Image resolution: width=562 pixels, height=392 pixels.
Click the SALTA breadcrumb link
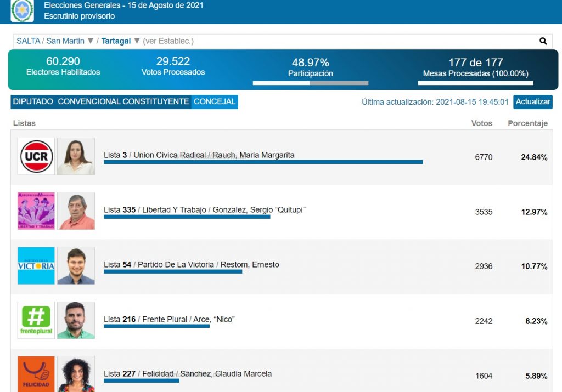[28, 41]
